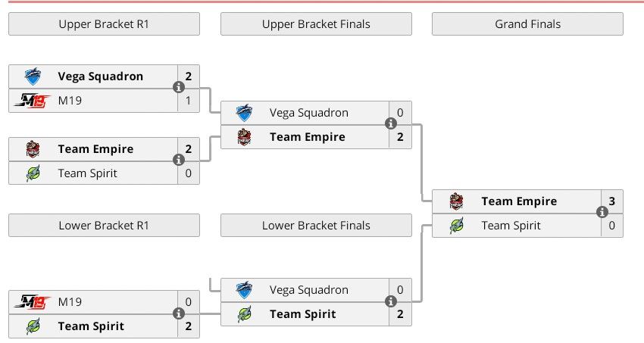Click the info icon on Vega Squadron vs M19 match

tap(179, 88)
